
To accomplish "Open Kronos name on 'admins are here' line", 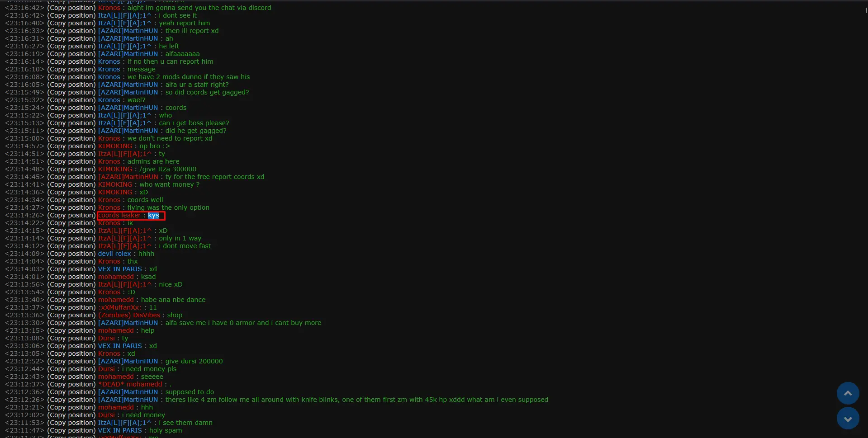I will (x=109, y=161).
